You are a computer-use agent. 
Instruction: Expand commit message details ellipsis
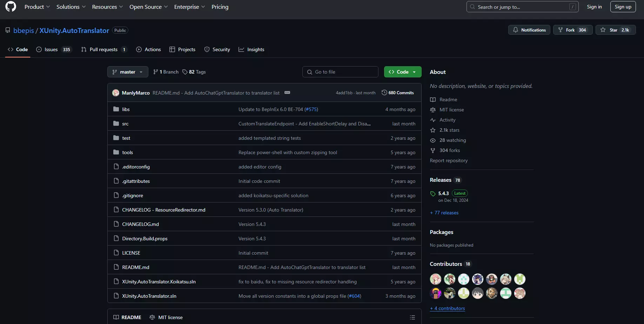click(x=287, y=92)
